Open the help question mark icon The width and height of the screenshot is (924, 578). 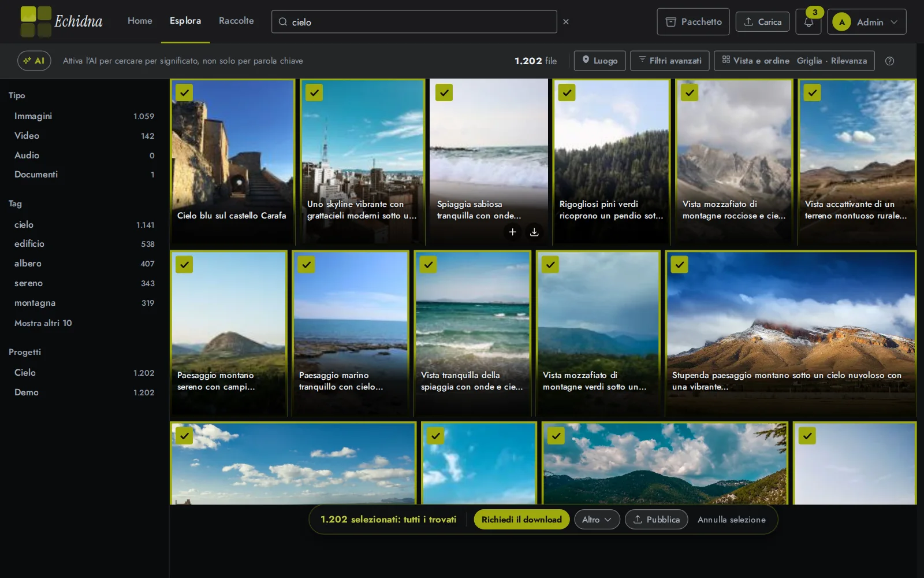pyautogui.click(x=889, y=61)
